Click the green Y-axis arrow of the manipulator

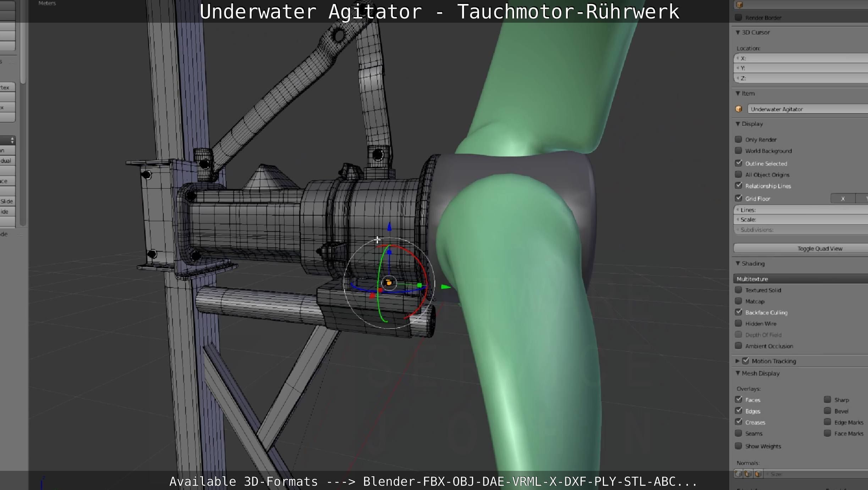[x=446, y=286]
